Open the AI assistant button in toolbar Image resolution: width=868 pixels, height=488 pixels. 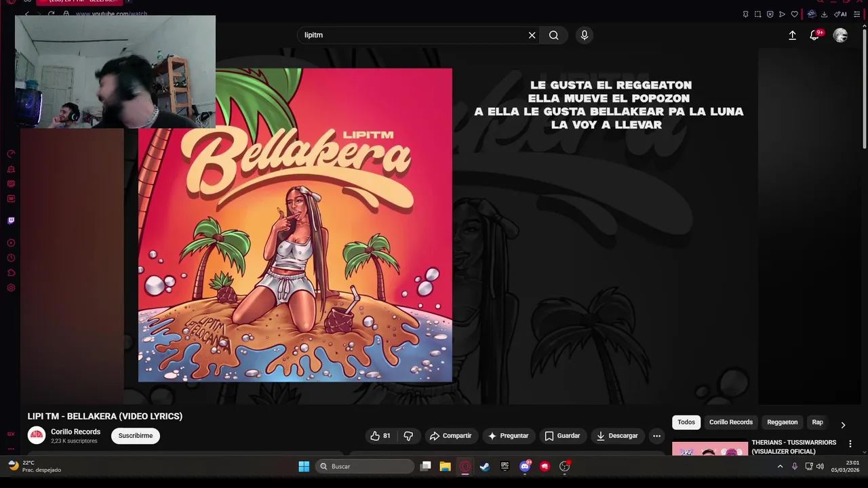[x=841, y=14]
